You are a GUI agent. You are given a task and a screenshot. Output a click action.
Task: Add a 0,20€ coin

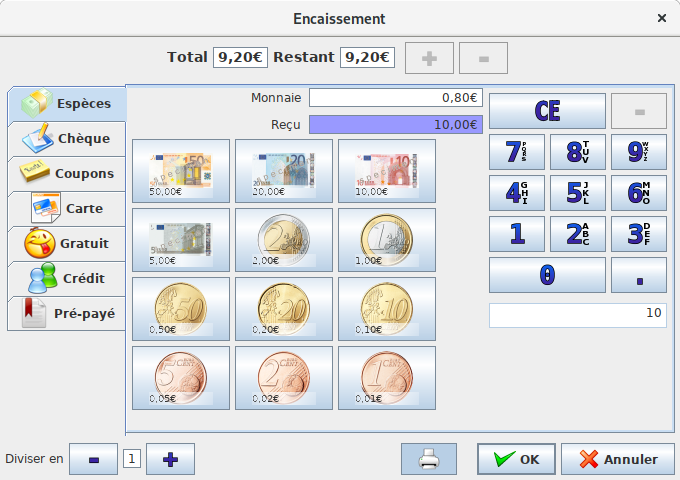(284, 309)
